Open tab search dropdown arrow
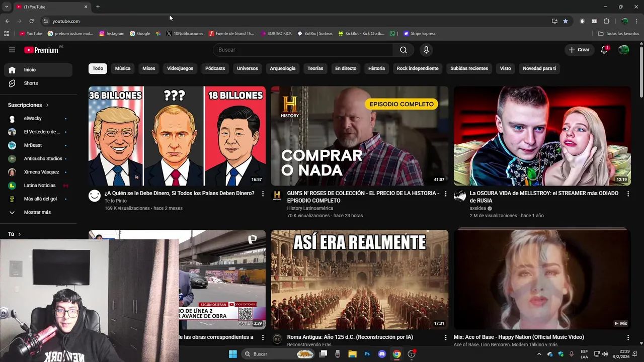 click(x=7, y=7)
